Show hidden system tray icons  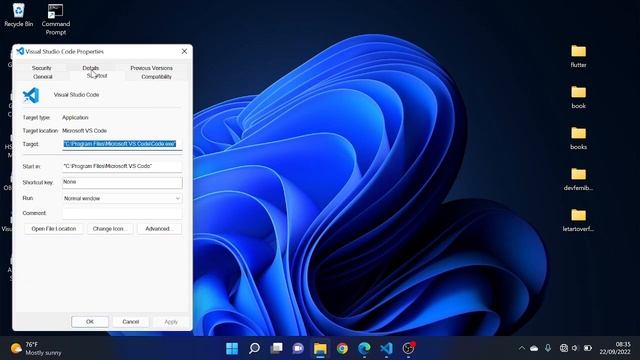(x=522, y=348)
